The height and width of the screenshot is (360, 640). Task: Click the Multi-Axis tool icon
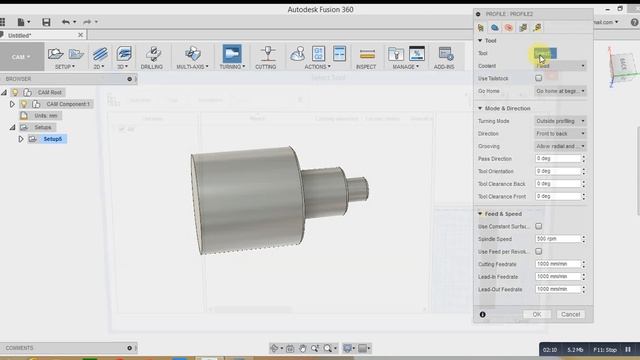click(192, 53)
